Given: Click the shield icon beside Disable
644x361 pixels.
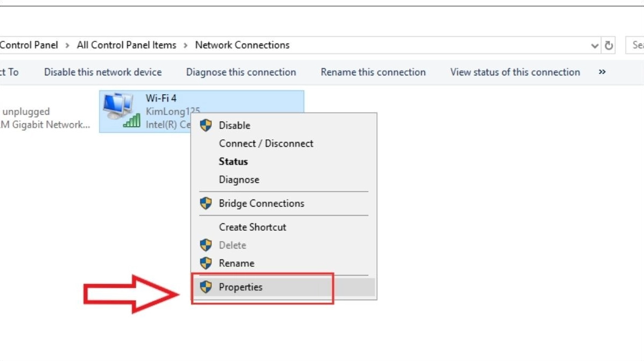Looking at the screenshot, I should (206, 125).
